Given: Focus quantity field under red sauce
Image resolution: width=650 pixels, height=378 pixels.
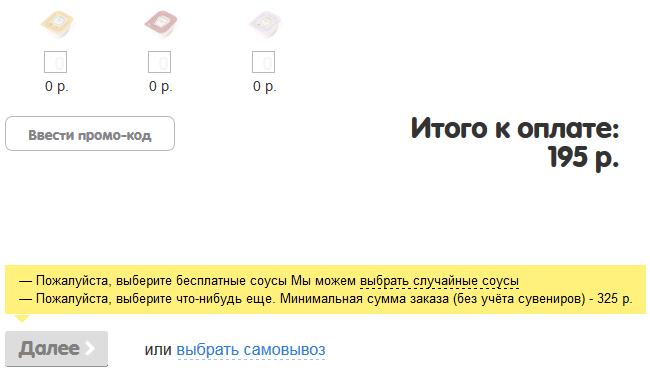Looking at the screenshot, I should 160,62.
